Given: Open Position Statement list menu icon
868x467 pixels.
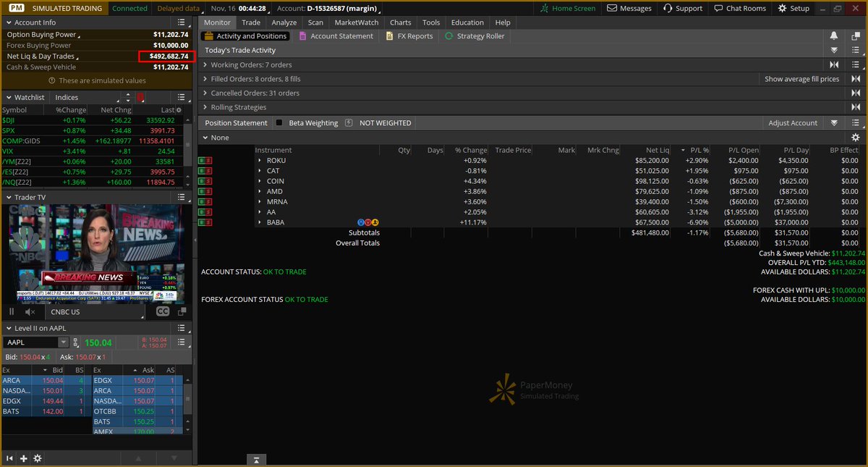Looking at the screenshot, I should click(856, 122).
